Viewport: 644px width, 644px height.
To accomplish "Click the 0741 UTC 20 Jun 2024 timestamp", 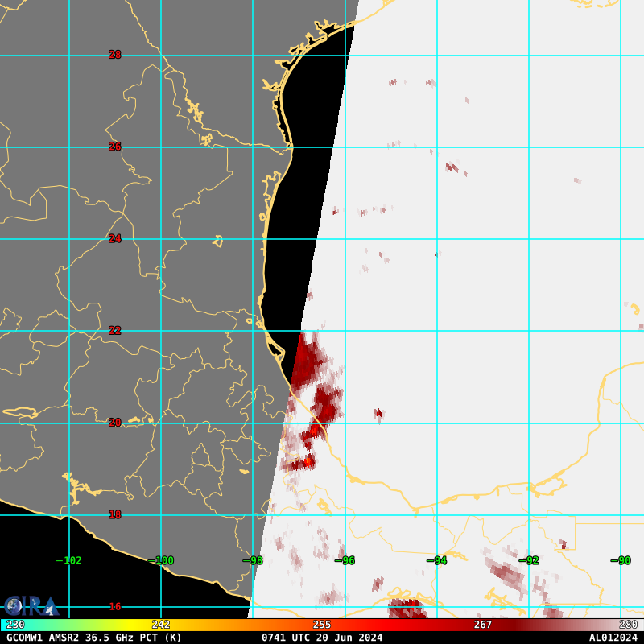I will click(322, 638).
